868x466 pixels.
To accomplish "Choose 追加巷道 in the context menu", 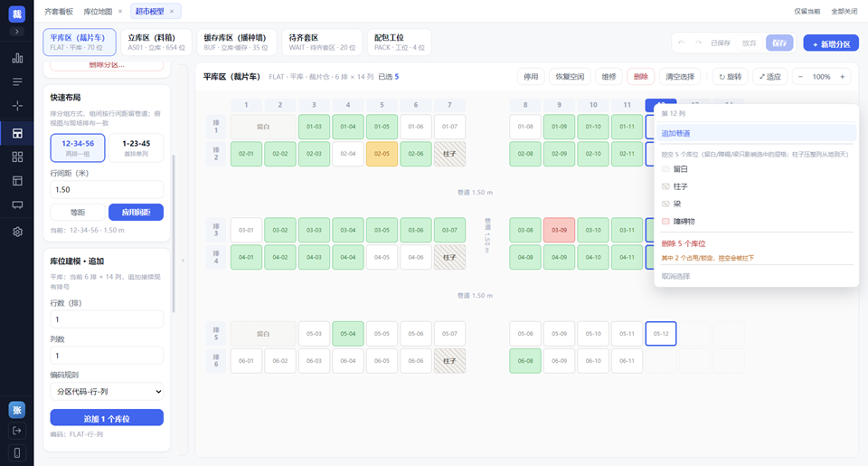I will tap(757, 133).
